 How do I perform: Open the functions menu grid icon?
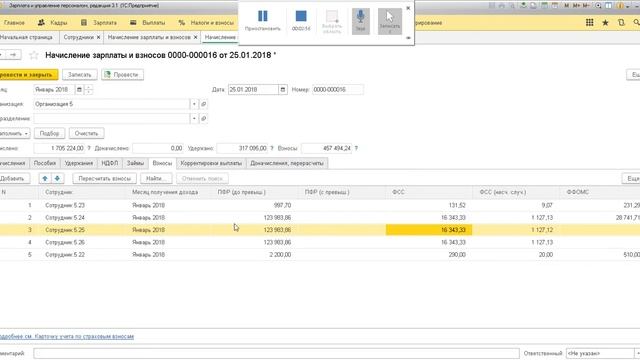click(x=589, y=23)
